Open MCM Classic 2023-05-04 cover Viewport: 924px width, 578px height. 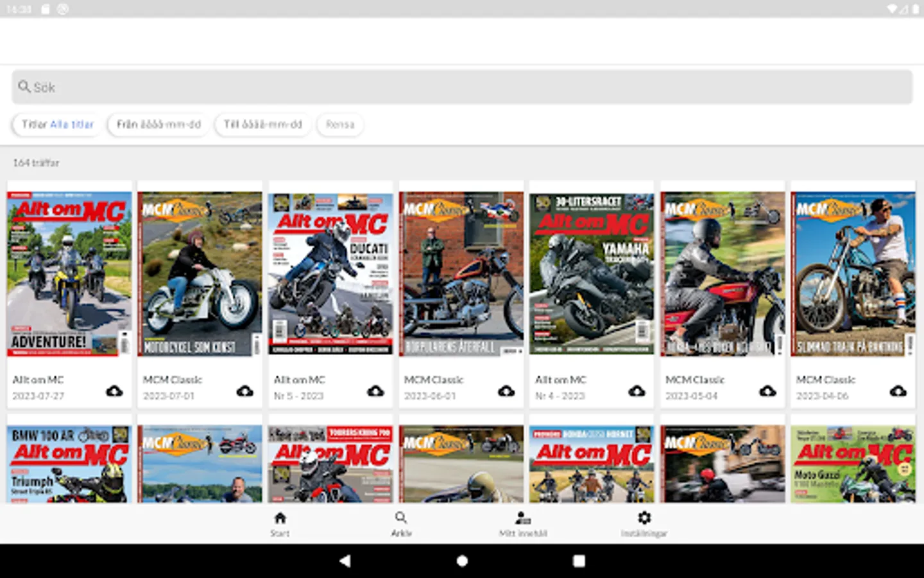coord(723,274)
